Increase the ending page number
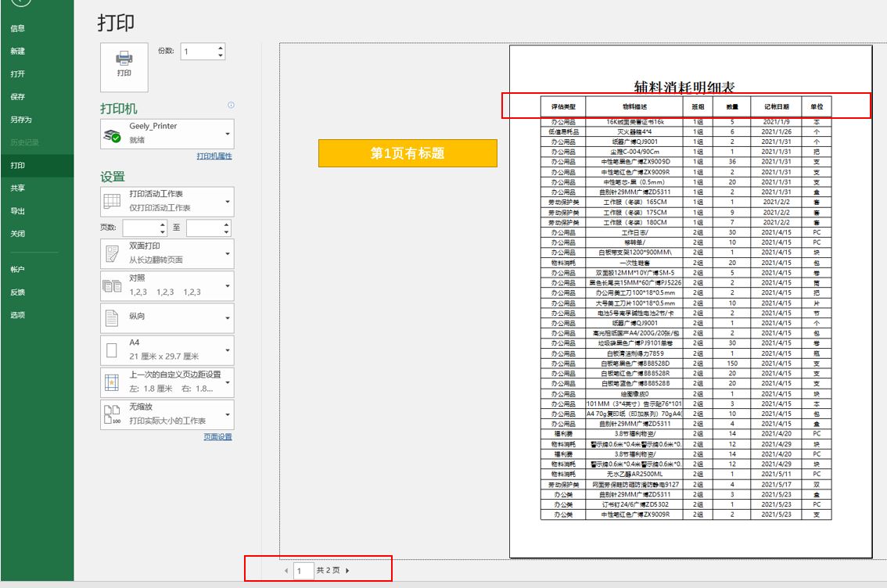This screenshot has width=887, height=588. pos(226,224)
